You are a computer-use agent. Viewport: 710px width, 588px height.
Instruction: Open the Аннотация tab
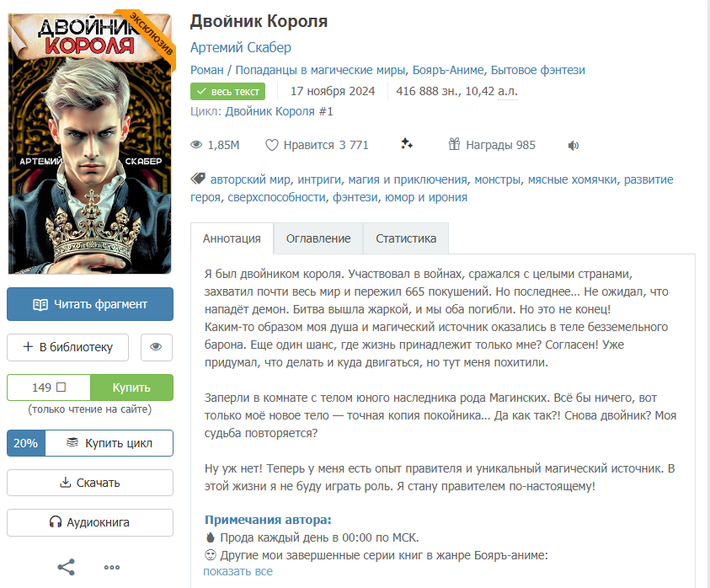pos(232,238)
